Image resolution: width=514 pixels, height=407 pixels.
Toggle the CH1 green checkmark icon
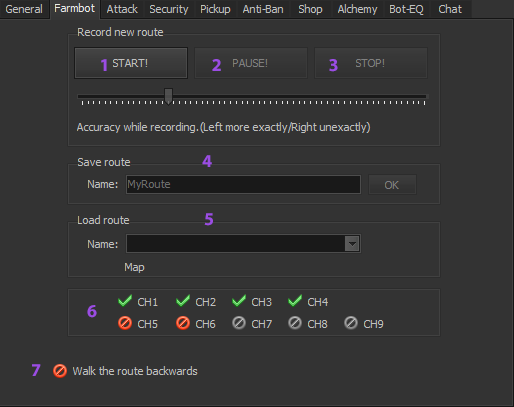tap(125, 301)
